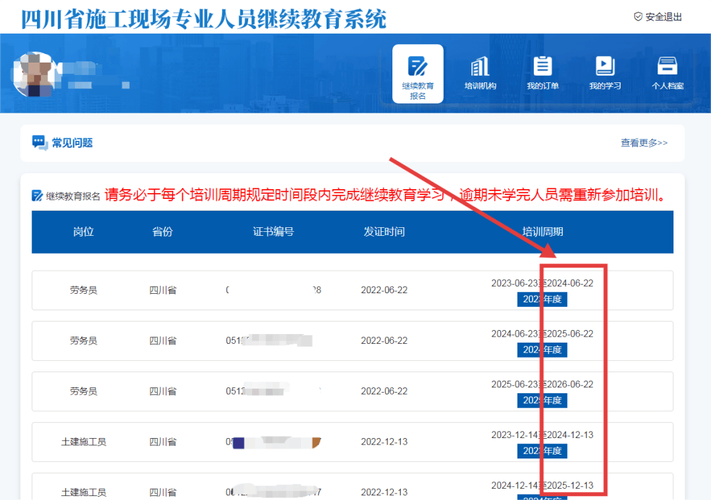Click 查看更多>> link

tap(644, 143)
